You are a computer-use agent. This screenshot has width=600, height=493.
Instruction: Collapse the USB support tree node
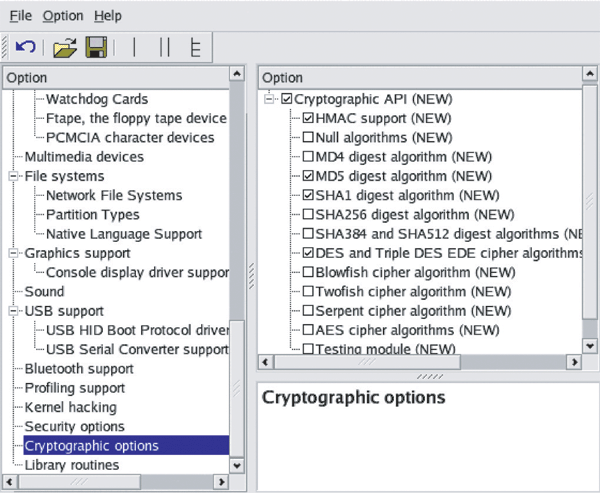pos(15,311)
